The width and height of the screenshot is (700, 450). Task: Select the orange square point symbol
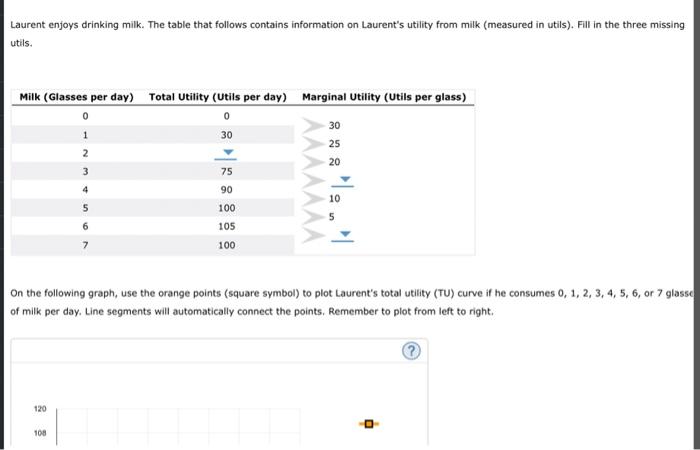369,424
